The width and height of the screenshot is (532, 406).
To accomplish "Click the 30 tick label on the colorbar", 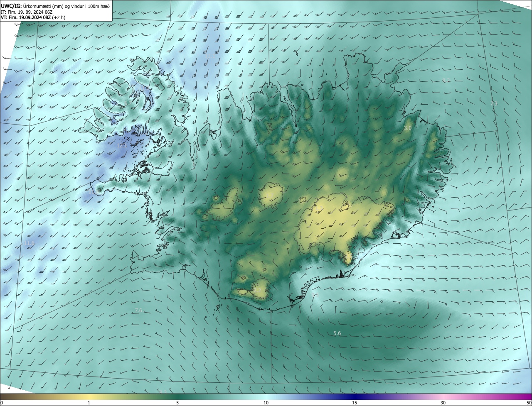I will [443, 403].
